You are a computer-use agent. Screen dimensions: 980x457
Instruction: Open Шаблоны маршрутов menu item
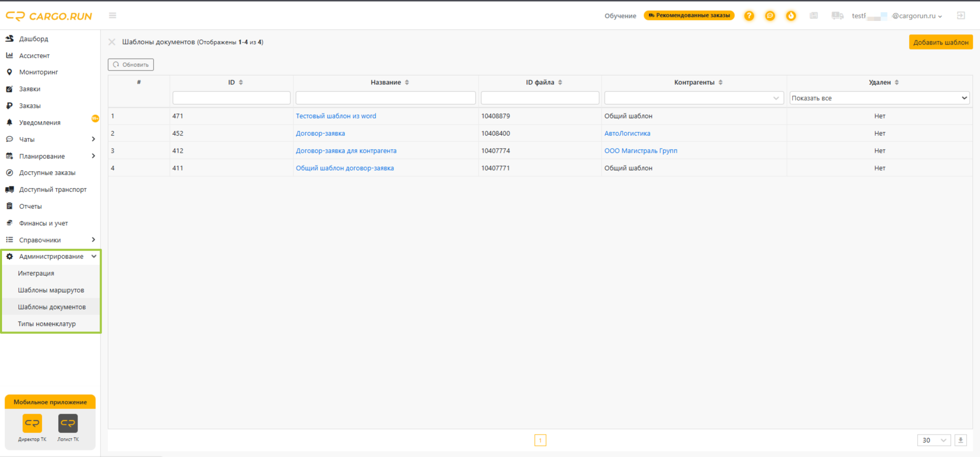(51, 290)
